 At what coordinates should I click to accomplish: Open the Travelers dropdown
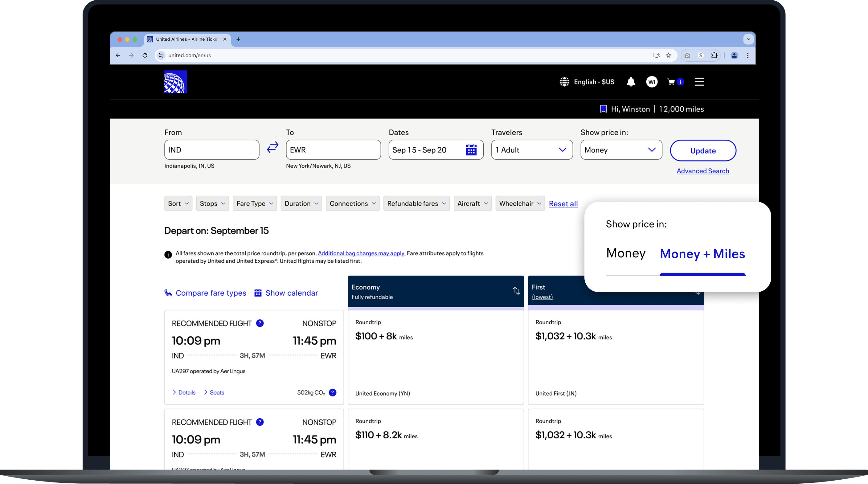click(532, 150)
